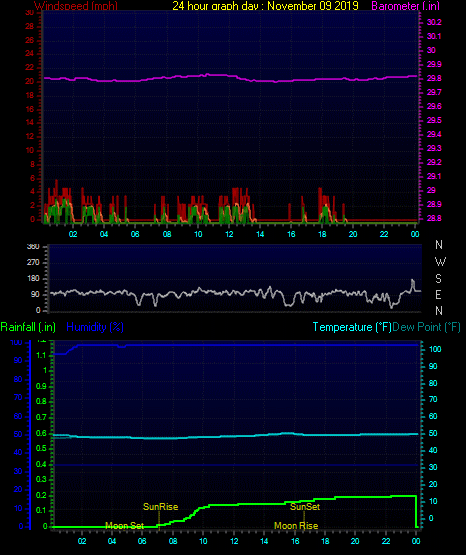Click the Temperature (°F) legend label
The image size is (466, 555).
pyautogui.click(x=352, y=327)
